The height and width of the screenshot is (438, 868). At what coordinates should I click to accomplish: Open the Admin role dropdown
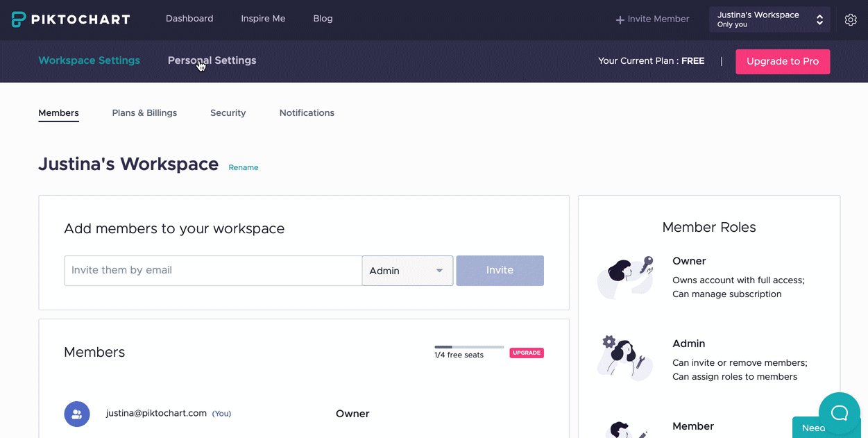point(407,271)
